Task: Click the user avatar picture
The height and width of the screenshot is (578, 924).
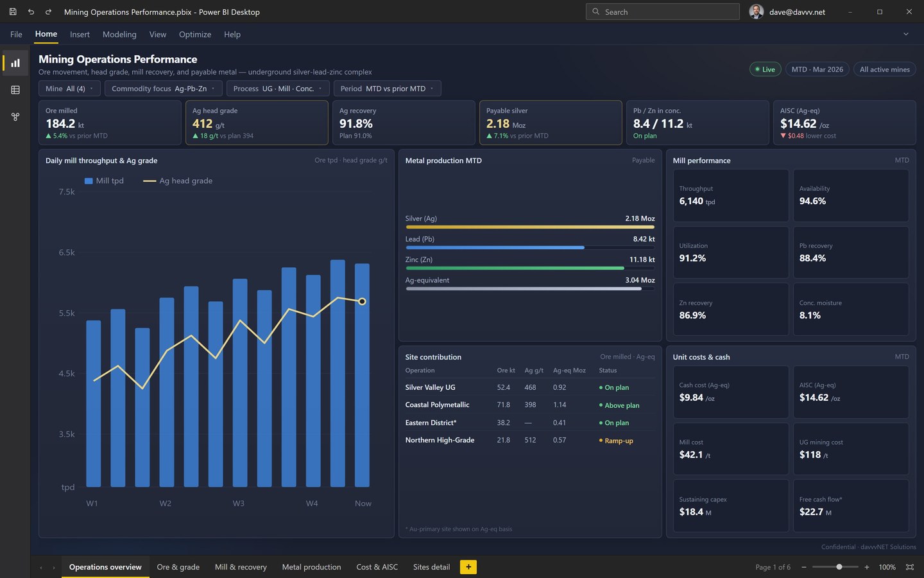Action: 757,12
